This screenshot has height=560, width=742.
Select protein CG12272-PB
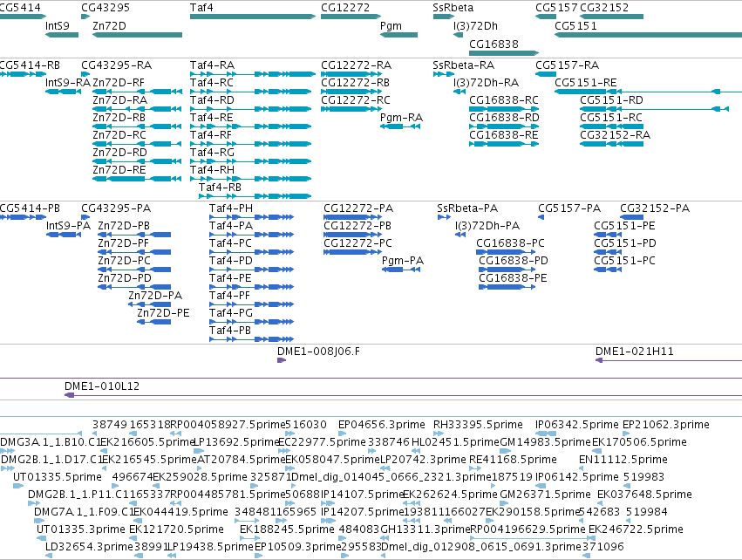[352, 235]
